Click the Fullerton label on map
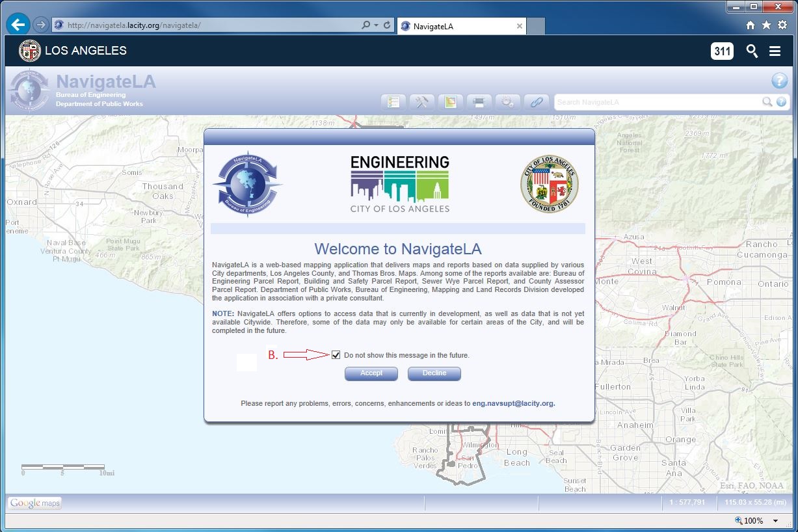 coord(613,386)
